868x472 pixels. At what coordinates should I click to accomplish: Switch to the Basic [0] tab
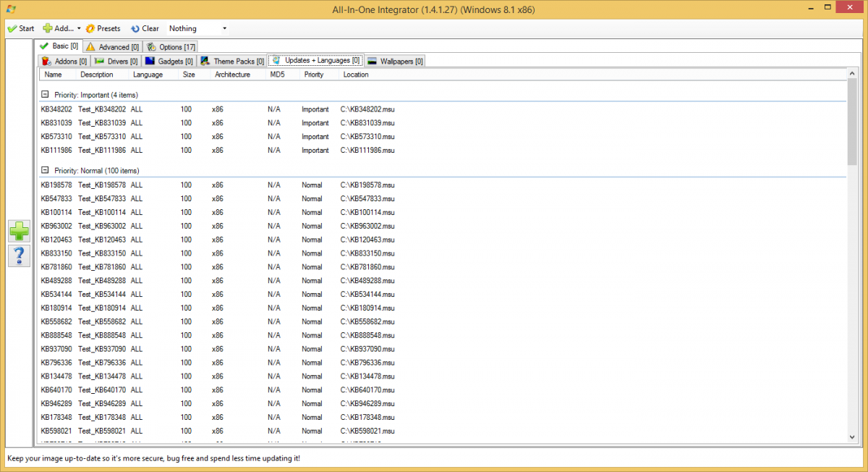pyautogui.click(x=59, y=46)
